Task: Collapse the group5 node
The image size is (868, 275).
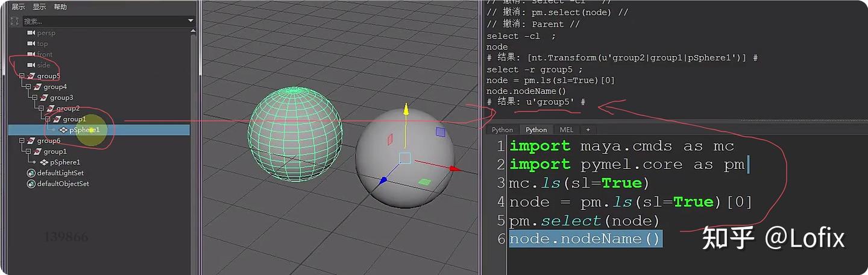Action: pos(22,76)
